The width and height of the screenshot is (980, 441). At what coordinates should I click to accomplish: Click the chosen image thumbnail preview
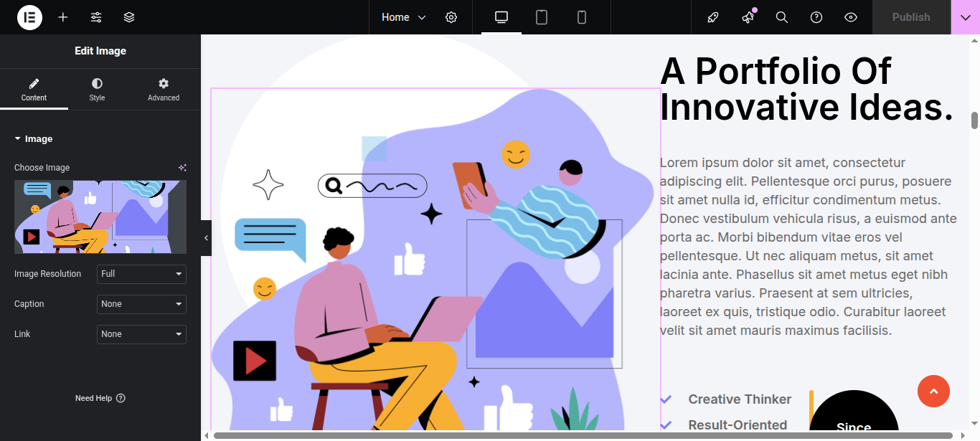pos(100,217)
